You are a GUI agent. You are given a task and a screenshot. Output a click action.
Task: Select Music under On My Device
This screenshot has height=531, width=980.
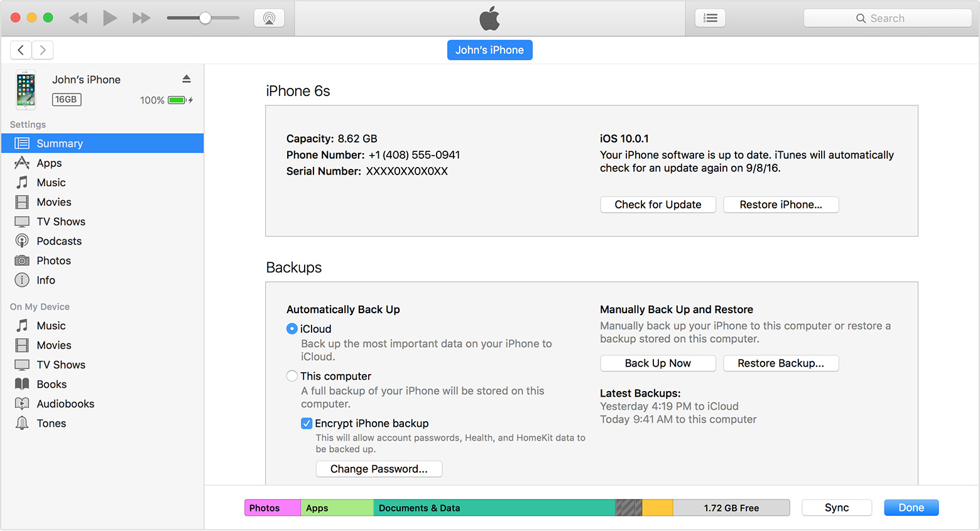[51, 325]
